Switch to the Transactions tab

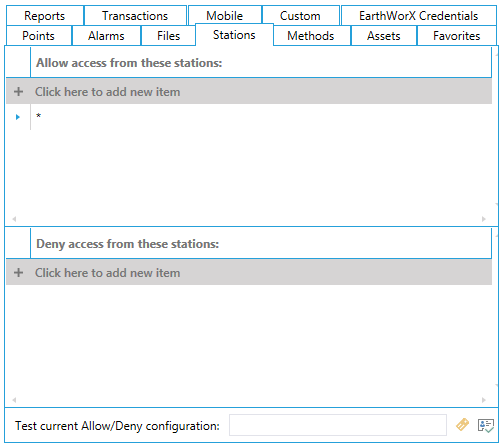pyautogui.click(x=135, y=16)
